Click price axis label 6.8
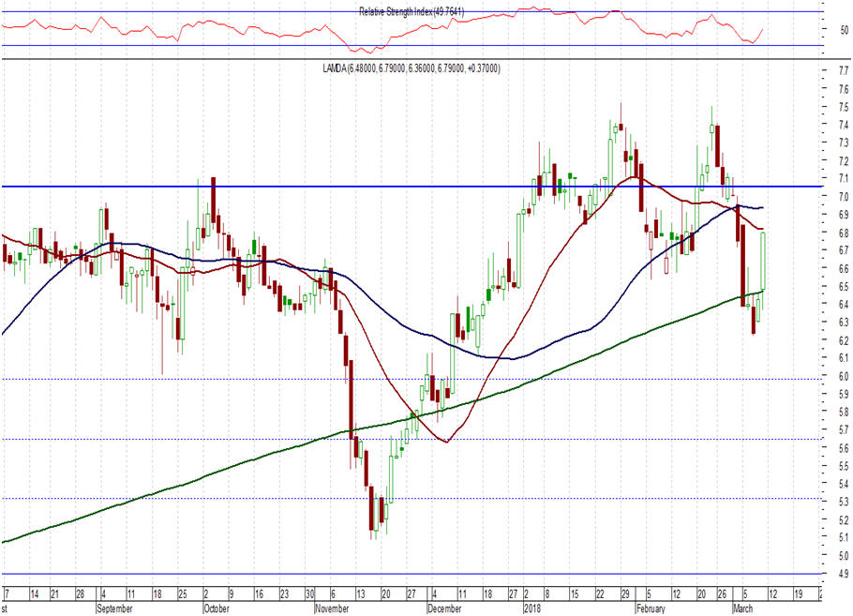 tap(844, 233)
